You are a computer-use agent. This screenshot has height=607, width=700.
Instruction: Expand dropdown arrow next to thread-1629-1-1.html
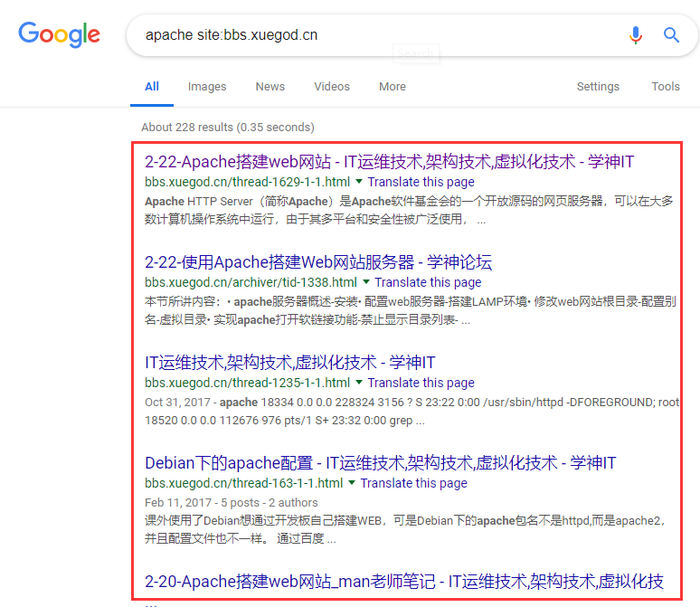tap(359, 181)
